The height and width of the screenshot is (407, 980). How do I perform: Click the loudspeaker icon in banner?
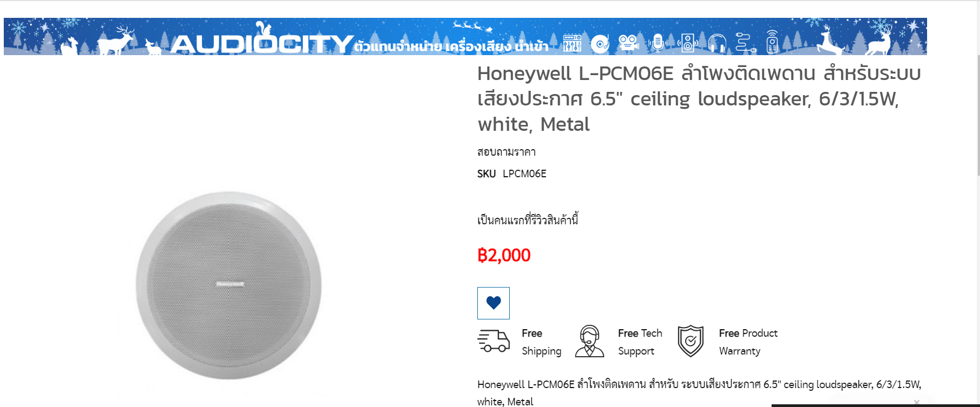click(687, 43)
